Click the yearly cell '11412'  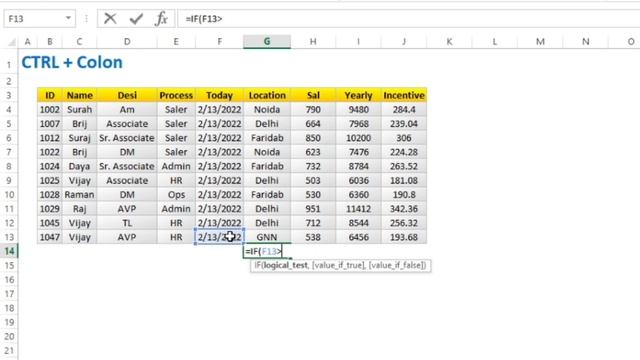pyautogui.click(x=358, y=209)
